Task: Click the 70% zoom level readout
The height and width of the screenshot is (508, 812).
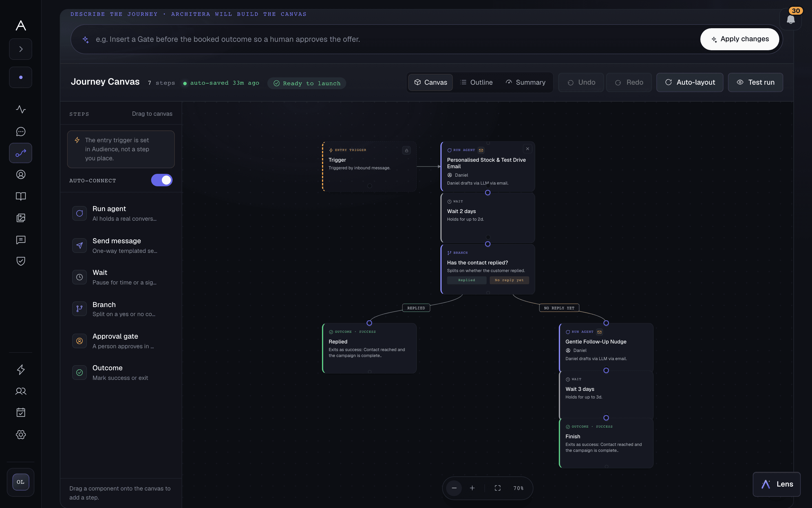Action: click(518, 488)
